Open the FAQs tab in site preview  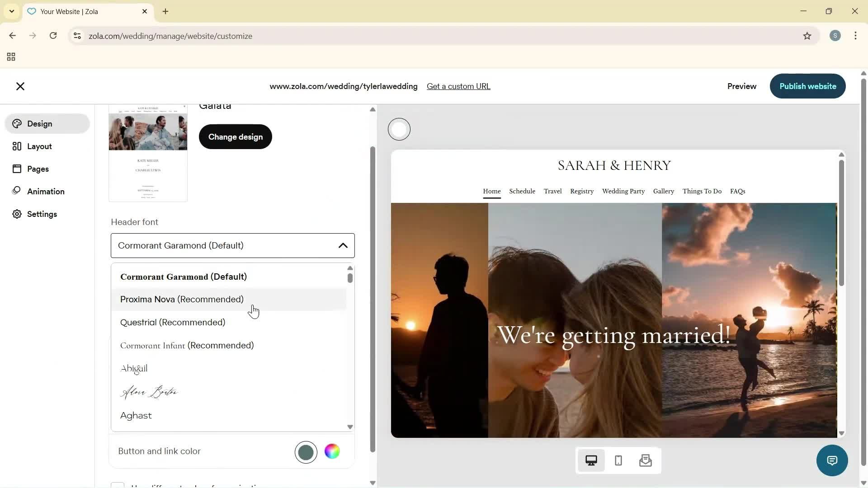tap(737, 191)
